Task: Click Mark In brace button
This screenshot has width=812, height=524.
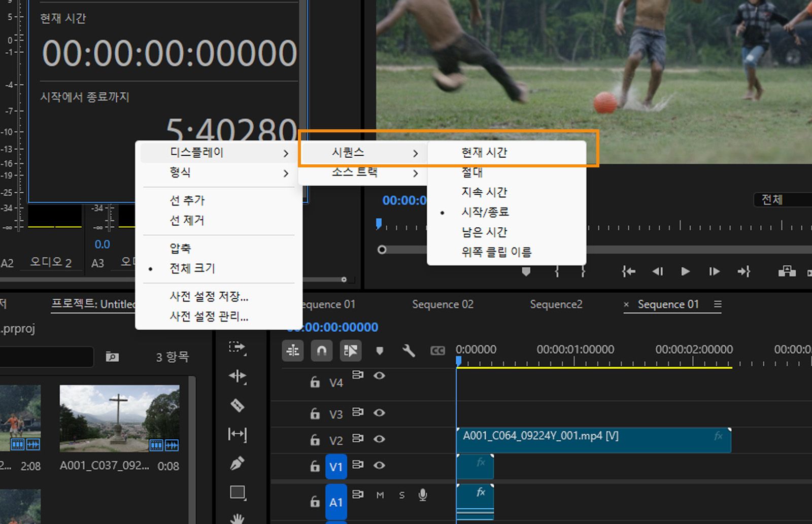Action: coord(557,272)
